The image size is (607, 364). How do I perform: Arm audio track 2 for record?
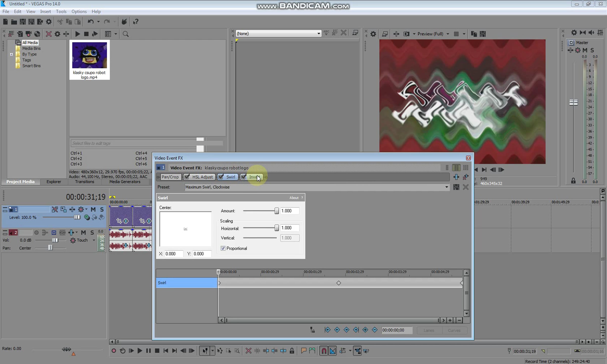click(x=36, y=233)
